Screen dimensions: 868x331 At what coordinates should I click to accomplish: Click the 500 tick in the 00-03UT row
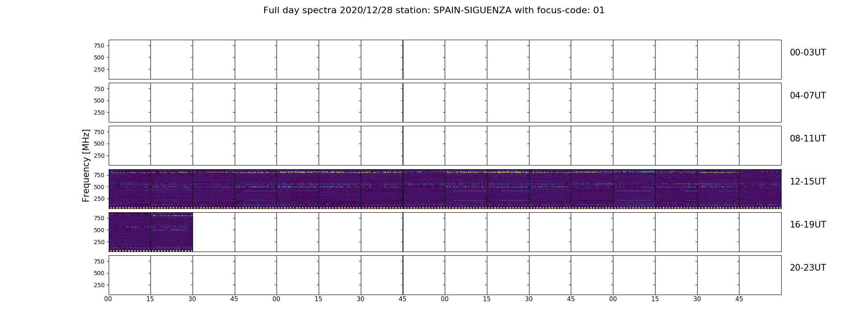coord(99,58)
